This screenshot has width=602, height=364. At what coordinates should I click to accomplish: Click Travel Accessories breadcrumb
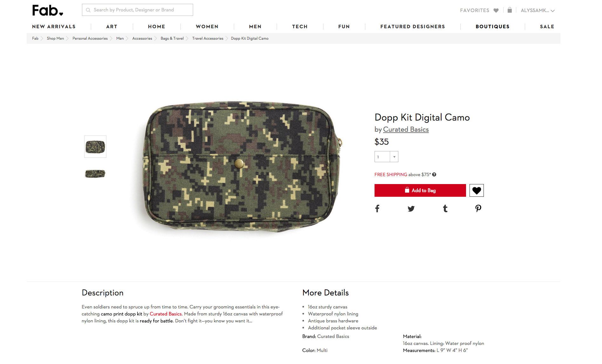(x=208, y=38)
